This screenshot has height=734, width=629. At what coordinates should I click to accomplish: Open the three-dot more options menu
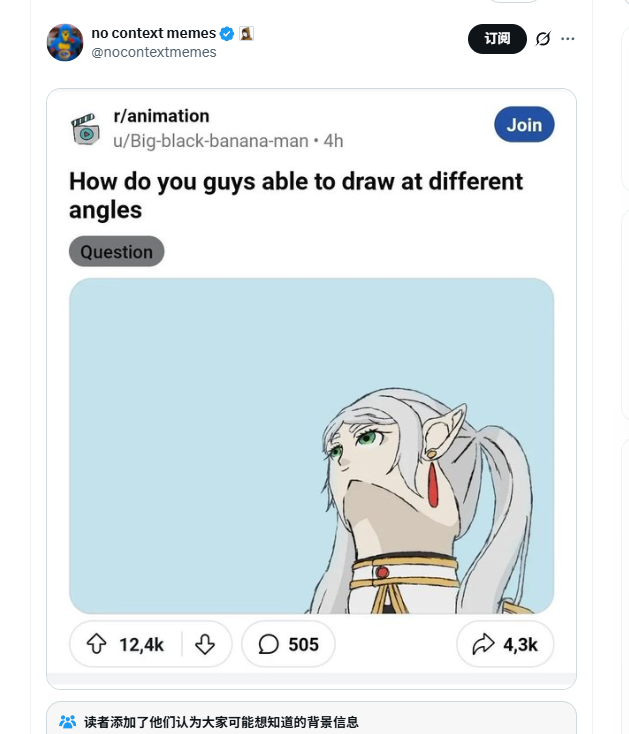pos(568,39)
